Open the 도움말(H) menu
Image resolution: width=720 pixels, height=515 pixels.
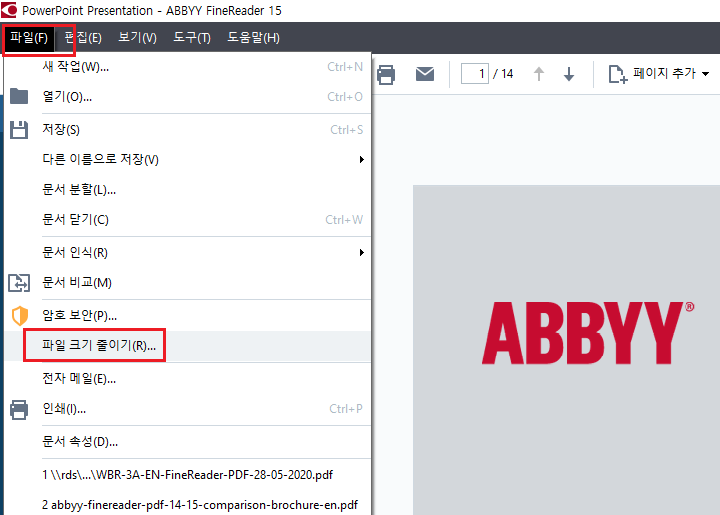[x=253, y=38]
